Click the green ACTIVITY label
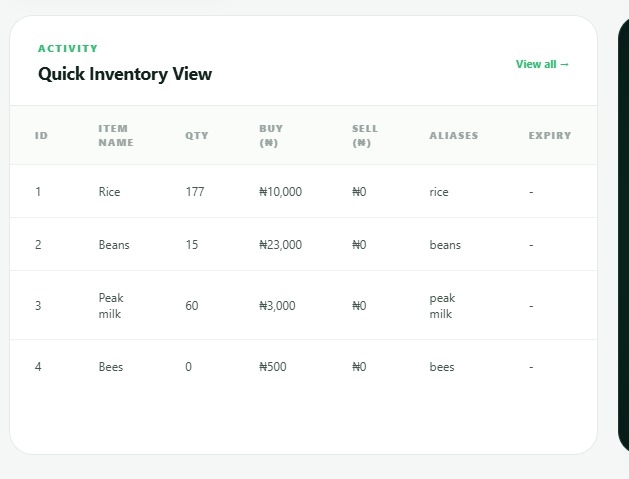 pyautogui.click(x=68, y=49)
